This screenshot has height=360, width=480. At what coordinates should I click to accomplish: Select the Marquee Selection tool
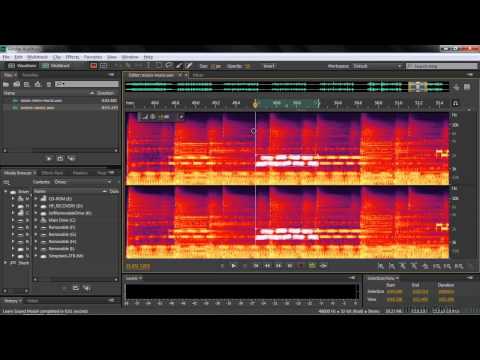coord(159,66)
